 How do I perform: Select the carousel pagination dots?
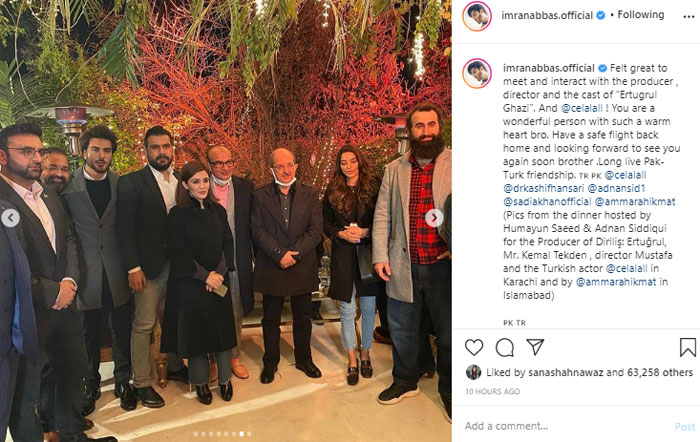[x=222, y=434]
